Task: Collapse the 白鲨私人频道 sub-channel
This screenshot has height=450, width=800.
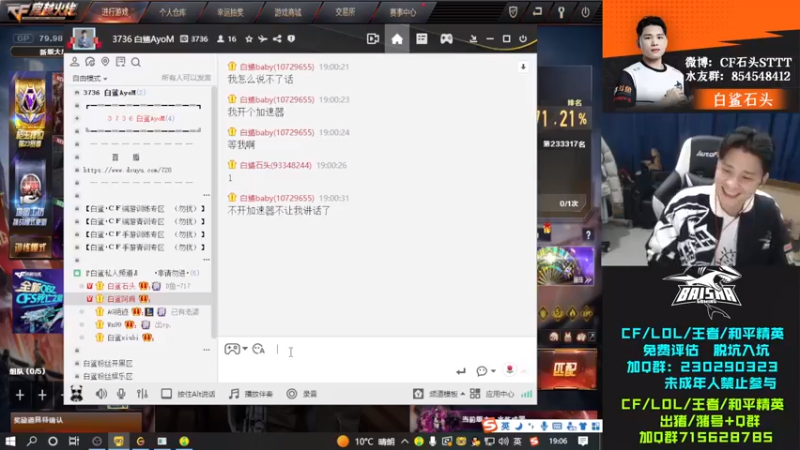Action: [x=77, y=273]
